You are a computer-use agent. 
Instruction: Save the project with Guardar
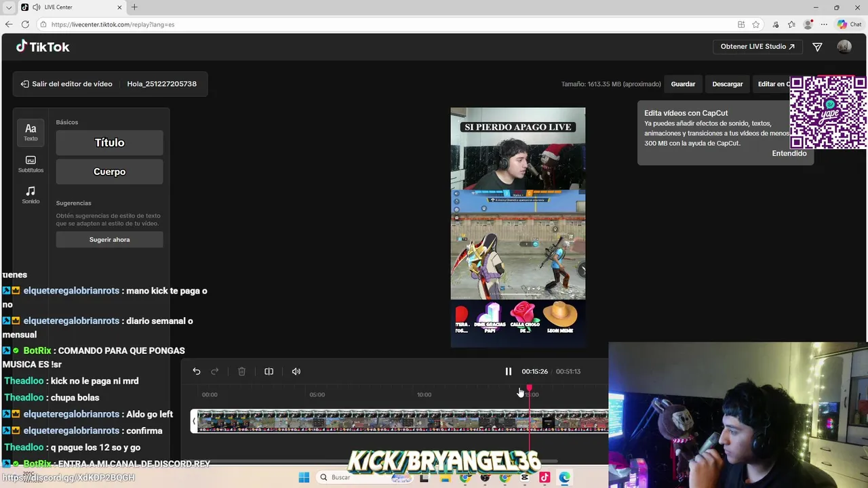tap(683, 84)
